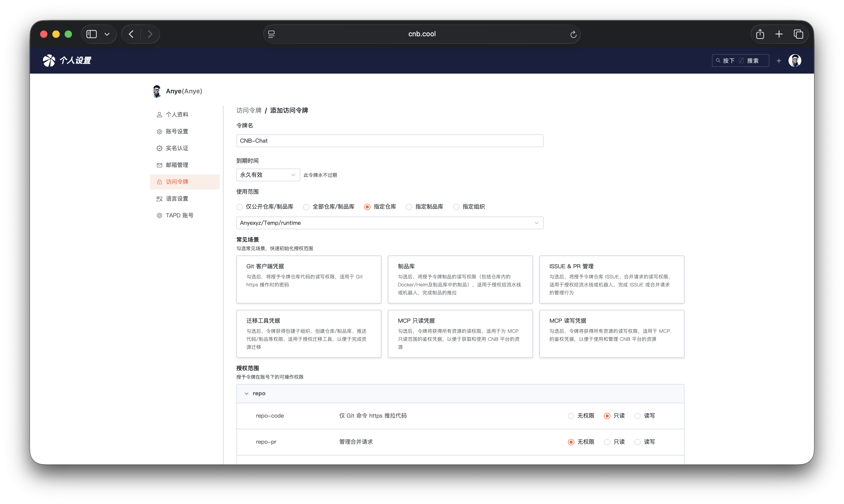Open 实名认证 in the sidebar
This screenshot has width=844, height=504.
185,148
